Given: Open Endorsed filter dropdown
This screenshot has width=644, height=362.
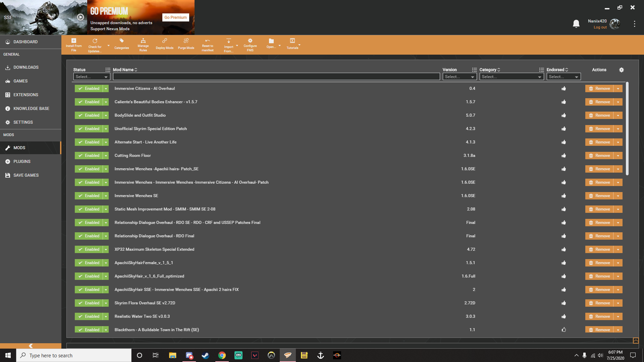Looking at the screenshot, I should click(563, 77).
